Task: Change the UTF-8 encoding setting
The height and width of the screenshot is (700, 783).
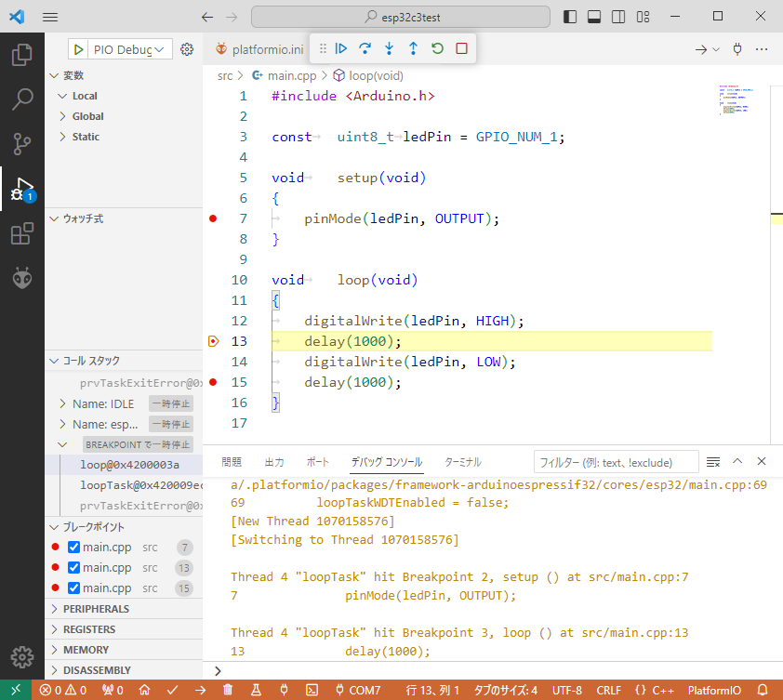Action: point(566,690)
